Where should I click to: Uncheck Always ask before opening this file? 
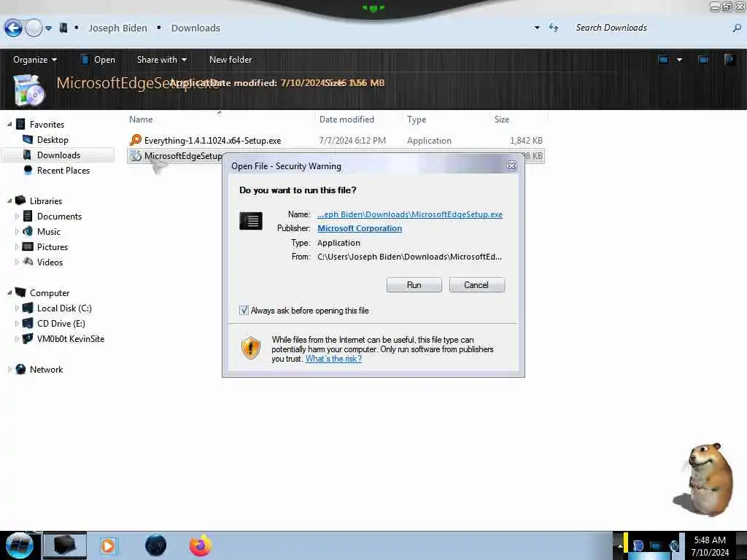[244, 311]
